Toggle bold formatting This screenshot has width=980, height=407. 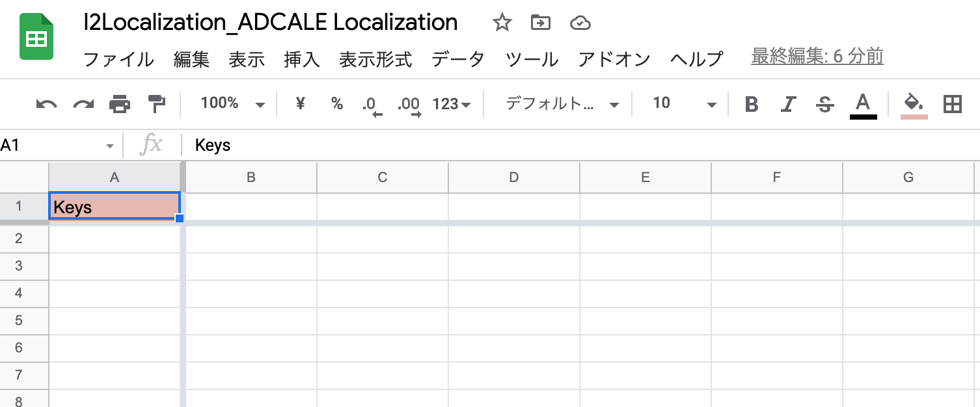point(752,104)
